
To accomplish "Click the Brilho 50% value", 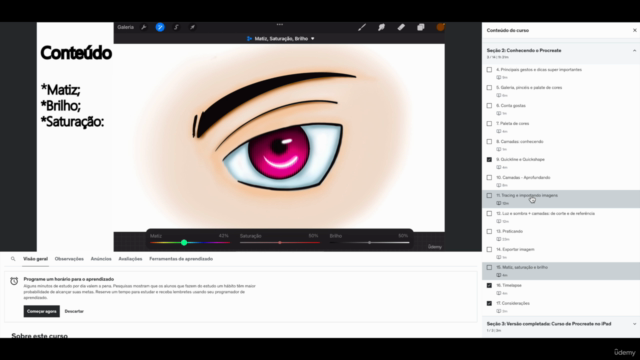I will [403, 236].
